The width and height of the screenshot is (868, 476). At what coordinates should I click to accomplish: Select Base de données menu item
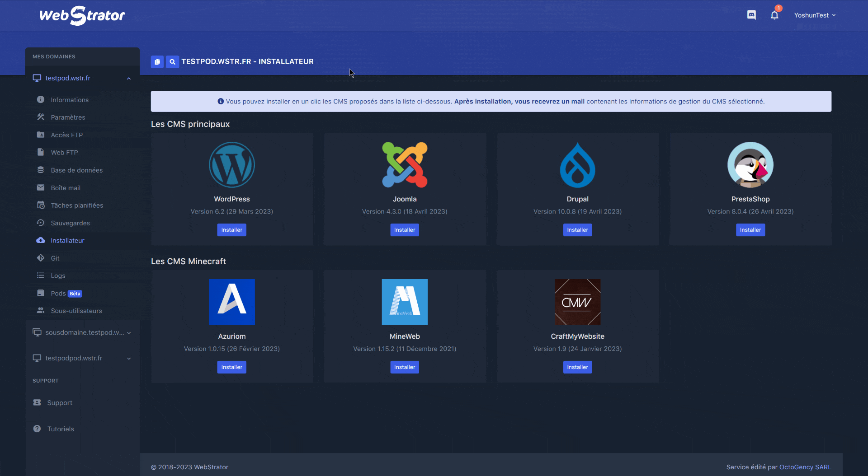tap(77, 170)
